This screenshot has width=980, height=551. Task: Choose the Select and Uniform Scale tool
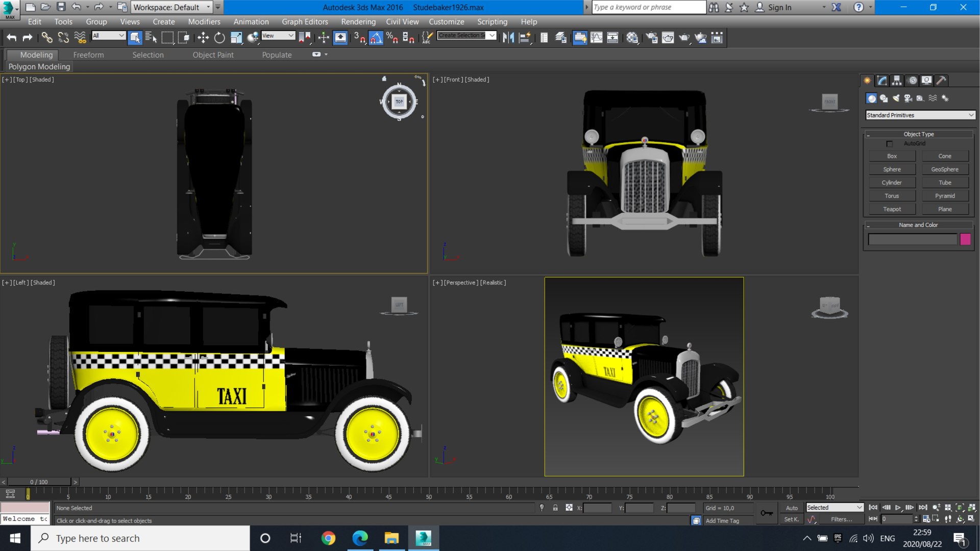tap(236, 37)
